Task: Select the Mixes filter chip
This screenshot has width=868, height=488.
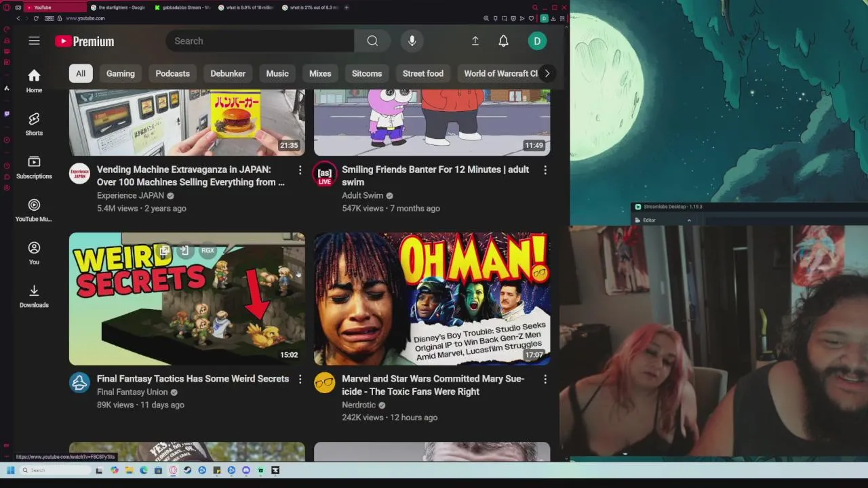Action: (x=320, y=73)
